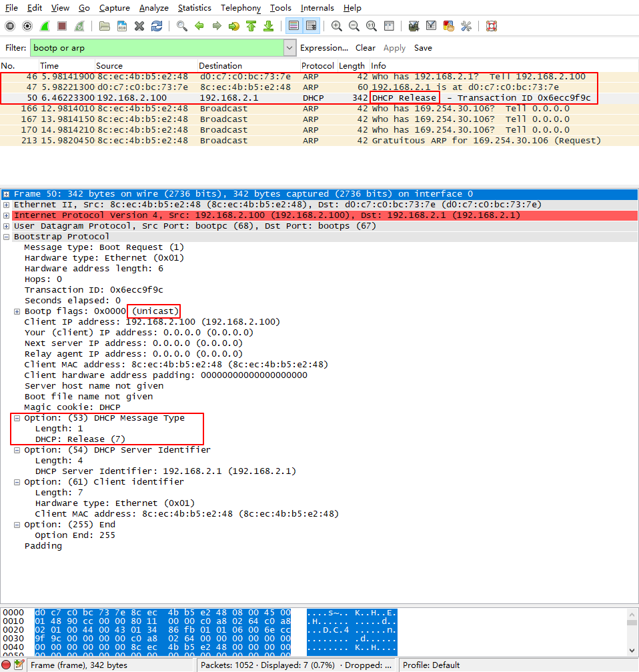Image resolution: width=639 pixels, height=672 pixels.
Task: Select the Magic cookie: DHCP line
Action: point(73,407)
